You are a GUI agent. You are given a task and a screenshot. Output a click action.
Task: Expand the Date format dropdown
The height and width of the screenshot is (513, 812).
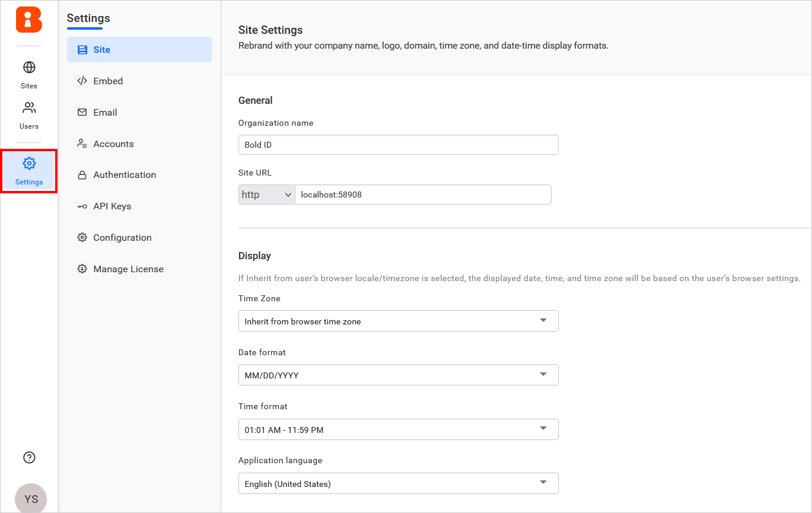(x=398, y=375)
